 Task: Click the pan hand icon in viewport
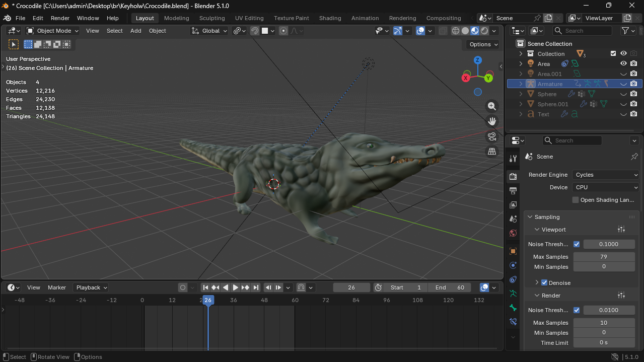(492, 121)
